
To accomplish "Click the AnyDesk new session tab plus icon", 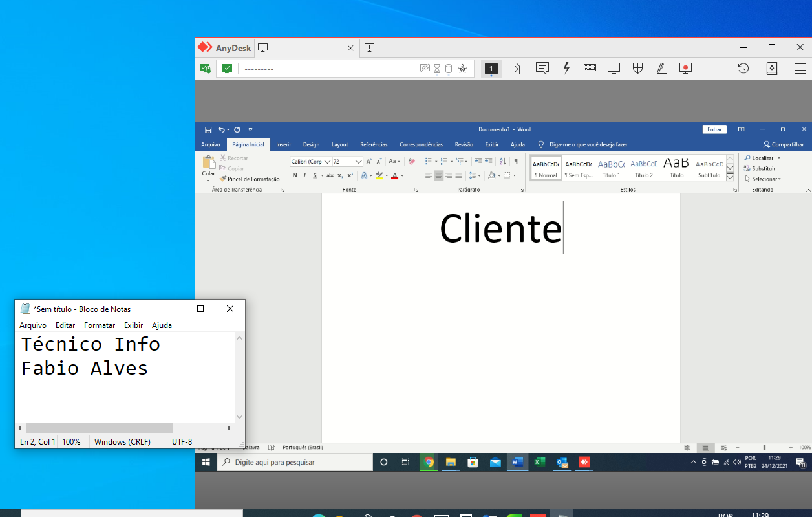I will (369, 47).
